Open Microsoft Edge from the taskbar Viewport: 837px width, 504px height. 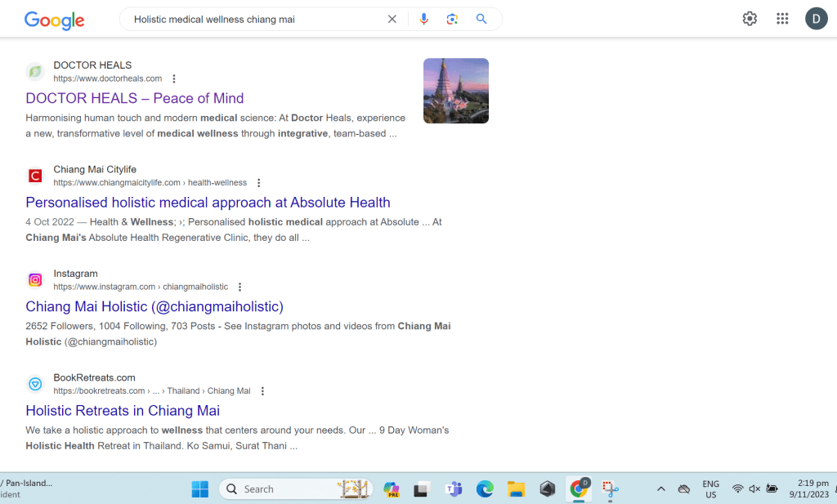[x=486, y=489]
